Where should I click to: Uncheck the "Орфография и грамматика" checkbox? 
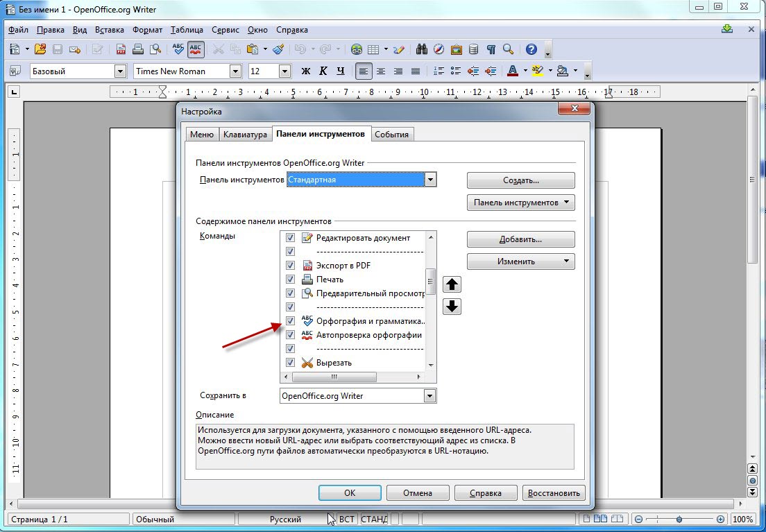tap(290, 321)
